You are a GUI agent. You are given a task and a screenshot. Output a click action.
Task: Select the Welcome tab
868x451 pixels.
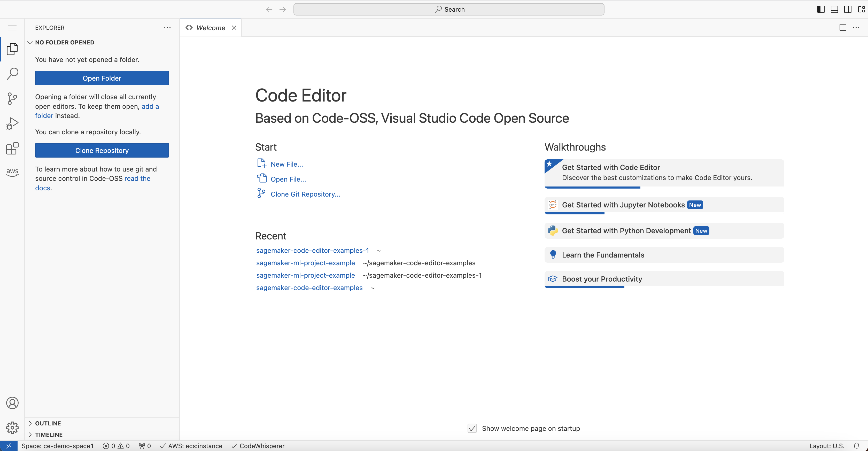coord(210,28)
